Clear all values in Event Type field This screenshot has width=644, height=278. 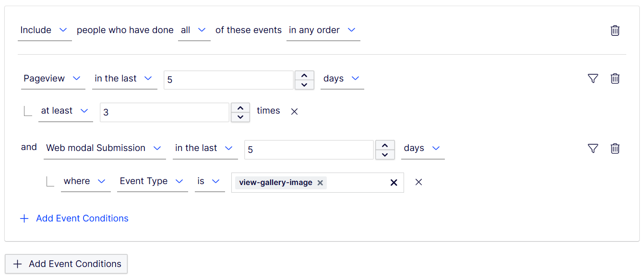394,183
